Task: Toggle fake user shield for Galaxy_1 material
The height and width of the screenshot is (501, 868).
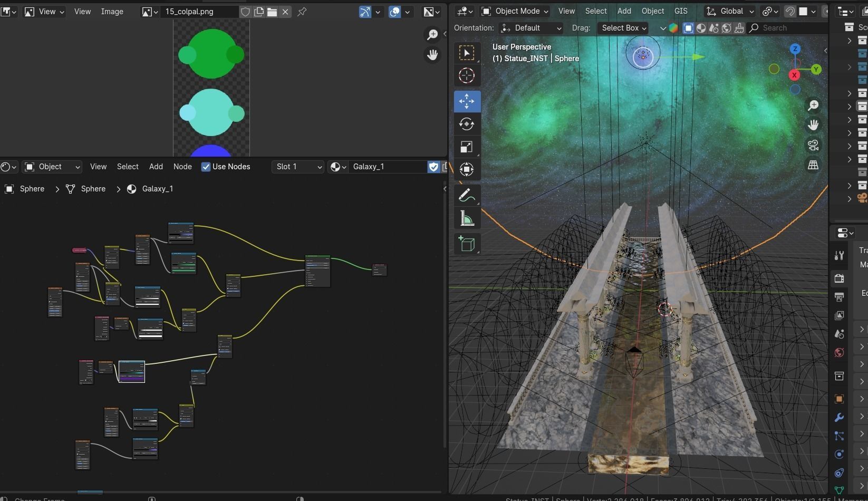Action: coord(433,167)
